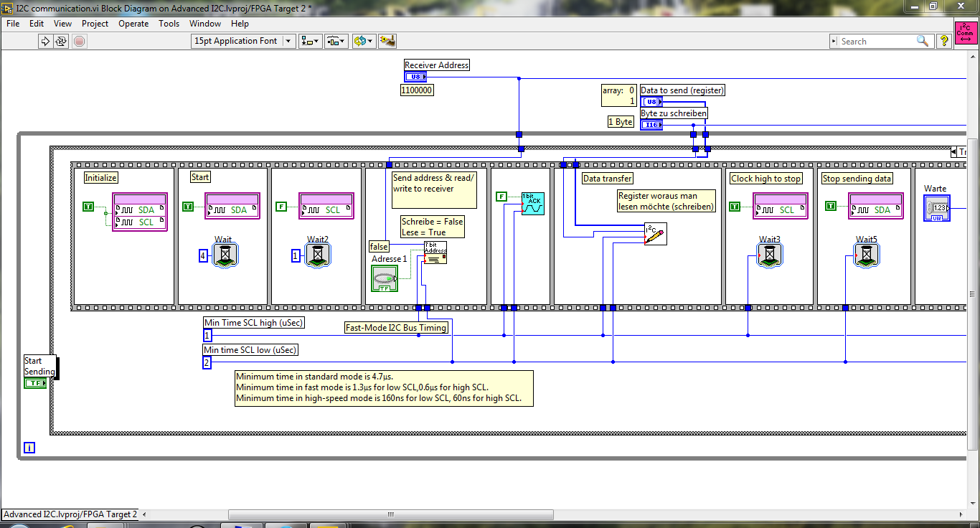Open the Operate menu

(x=133, y=24)
